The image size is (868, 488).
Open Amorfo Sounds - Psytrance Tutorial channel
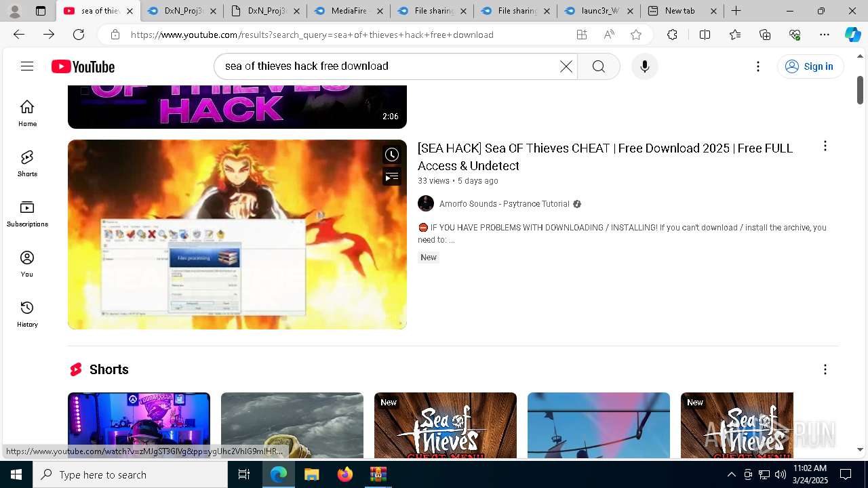point(504,204)
